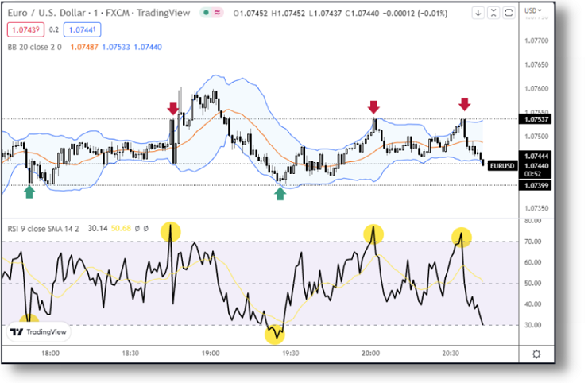Click the 0.2 spread value
Viewport: 588px width, 383px height.
click(54, 29)
